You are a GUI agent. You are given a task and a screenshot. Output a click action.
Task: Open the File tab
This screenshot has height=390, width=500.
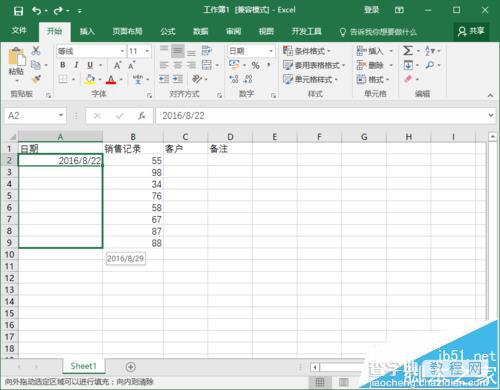(19, 31)
